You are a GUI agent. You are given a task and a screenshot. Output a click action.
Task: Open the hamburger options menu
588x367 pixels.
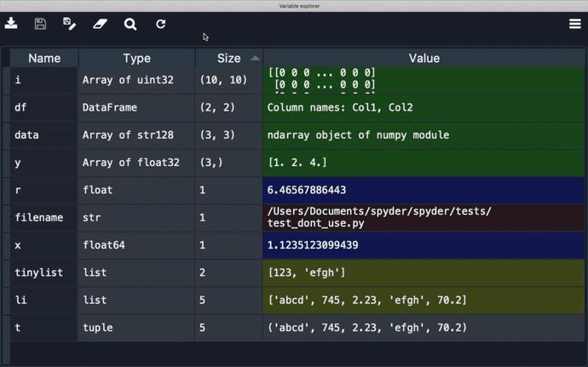tap(575, 24)
